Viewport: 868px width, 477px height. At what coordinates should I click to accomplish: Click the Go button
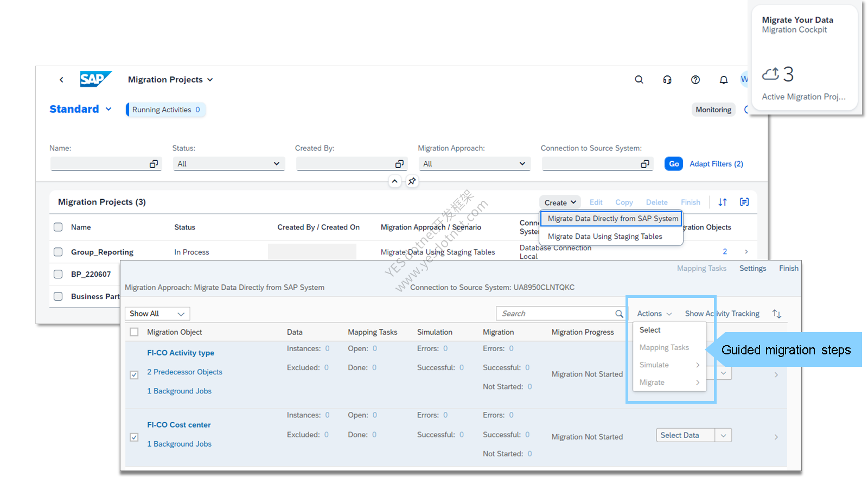674,164
